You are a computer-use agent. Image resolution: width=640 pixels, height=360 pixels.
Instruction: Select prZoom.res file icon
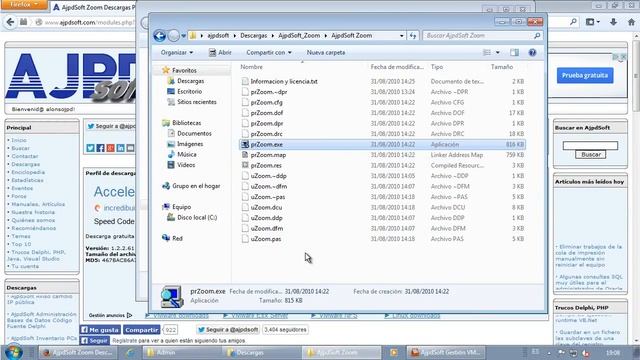(245, 165)
